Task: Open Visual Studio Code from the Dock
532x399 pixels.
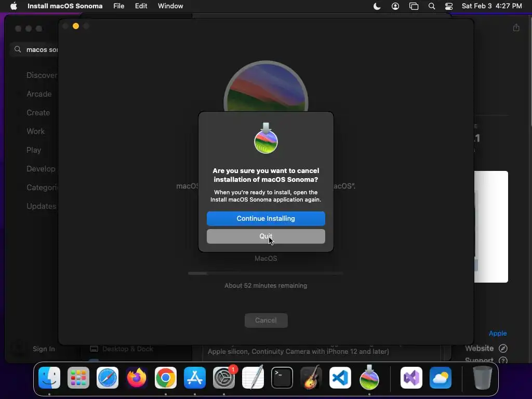Action: (340, 378)
